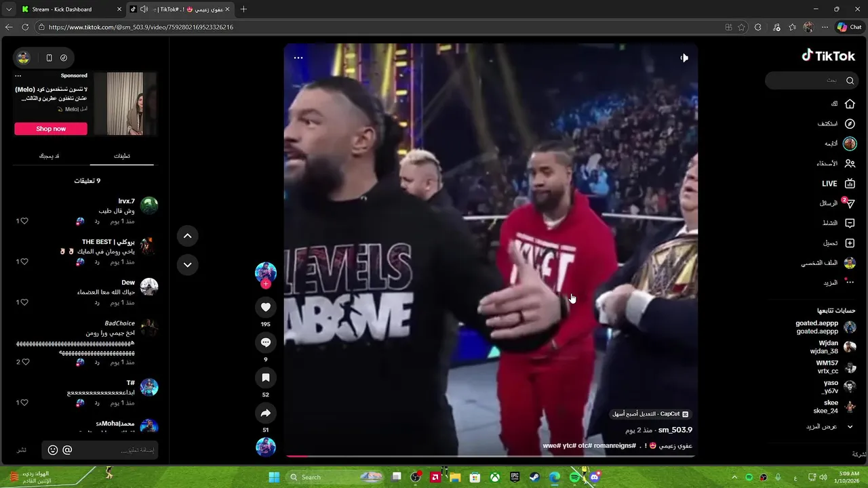The height and width of the screenshot is (488, 868).
Task: Open Copilot Chat in browser
Action: coord(850,27)
